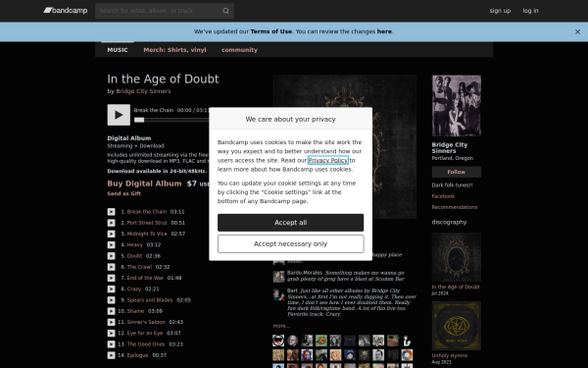Play track 11 Sinner's Saloon

[112, 322]
